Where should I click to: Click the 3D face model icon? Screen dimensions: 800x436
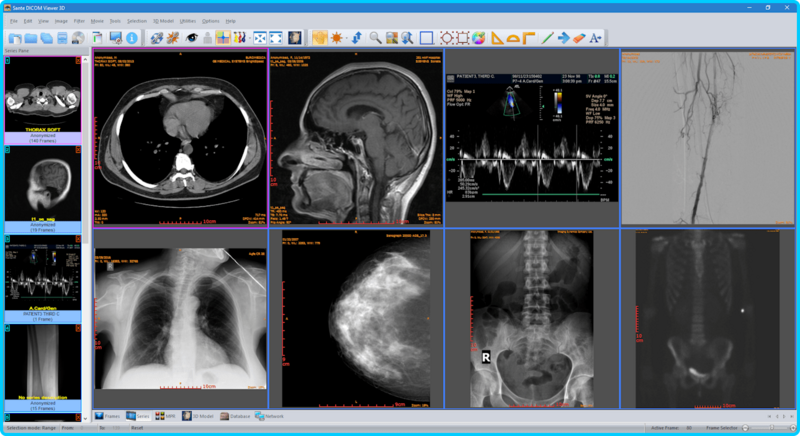[x=294, y=38]
